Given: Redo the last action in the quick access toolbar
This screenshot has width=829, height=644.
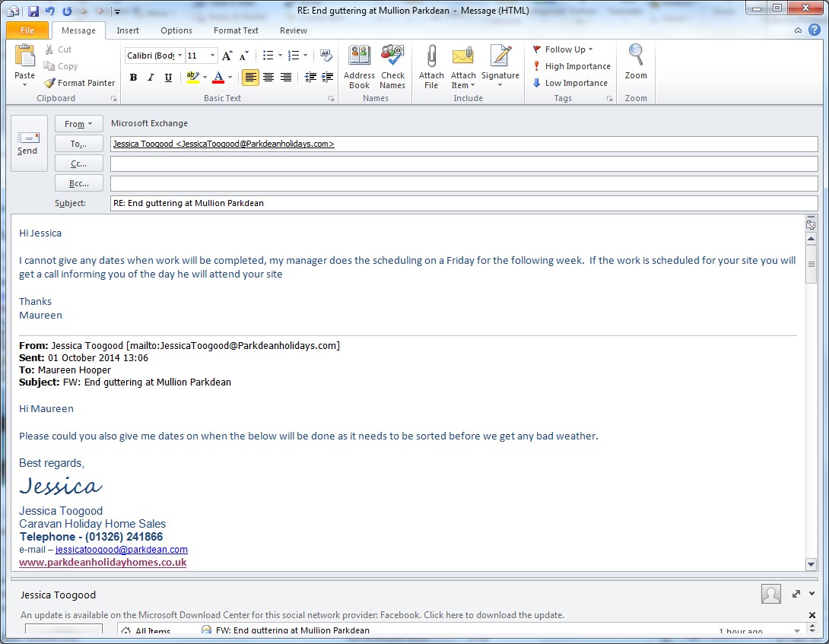Looking at the screenshot, I should [x=67, y=11].
